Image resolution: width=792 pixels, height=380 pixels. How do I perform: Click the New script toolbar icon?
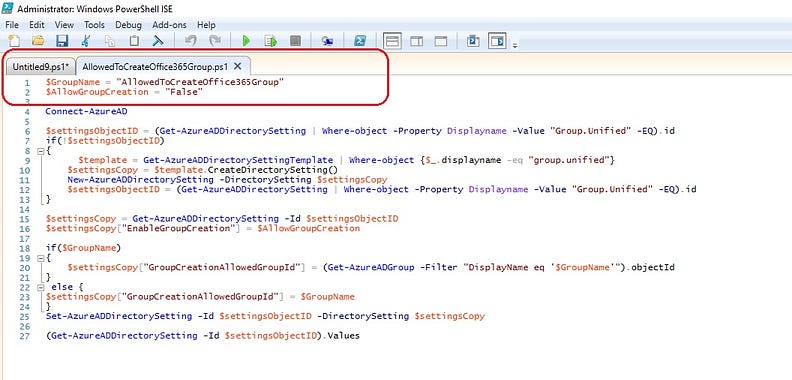tap(14, 41)
